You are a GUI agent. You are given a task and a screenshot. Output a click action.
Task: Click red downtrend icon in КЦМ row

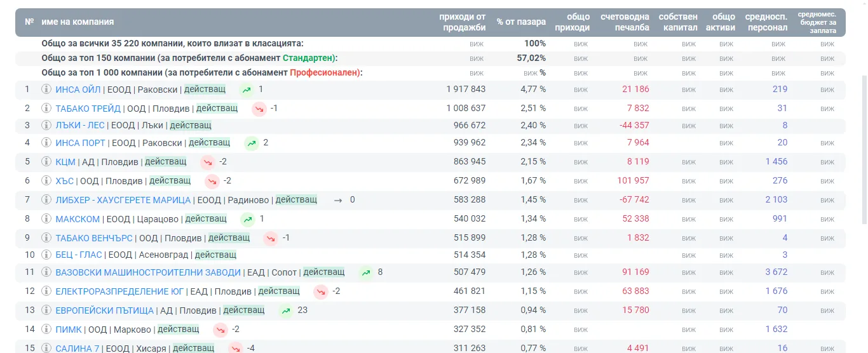coord(208,162)
